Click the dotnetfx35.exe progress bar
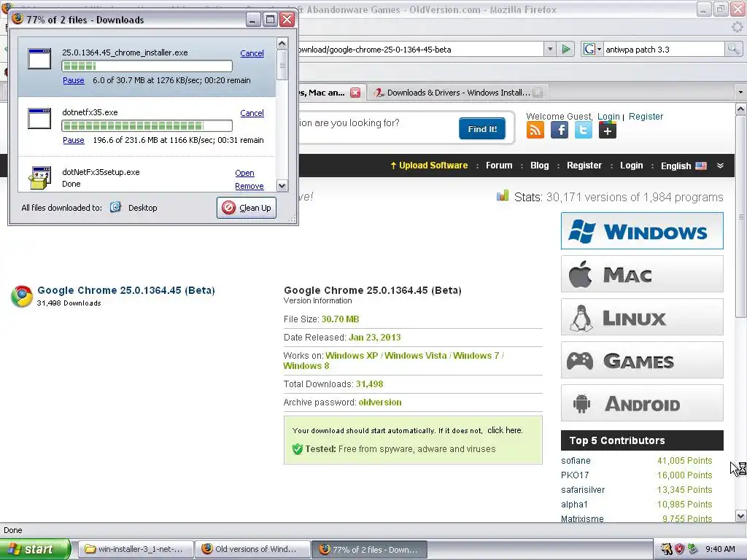Image resolution: width=747 pixels, height=560 pixels. (147, 125)
